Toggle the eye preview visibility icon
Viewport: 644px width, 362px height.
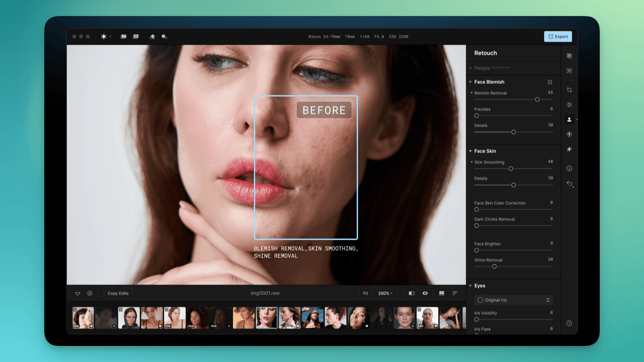(x=425, y=294)
